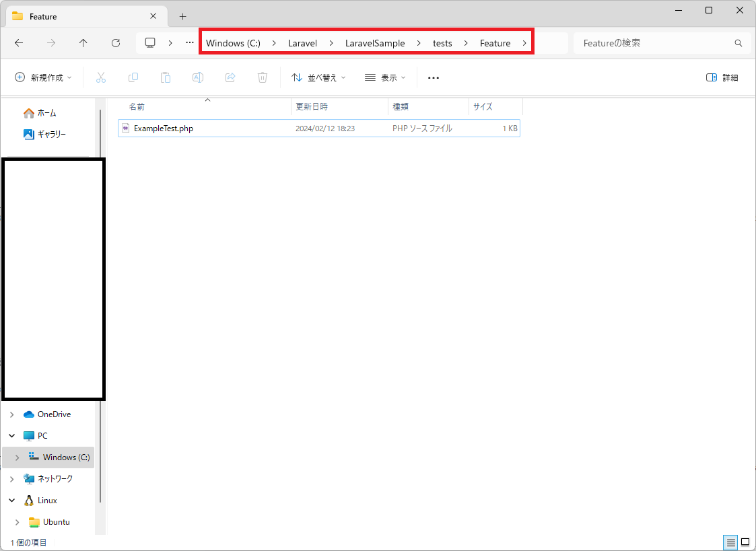Viewport: 756px width, 551px height.
Task: Click the Rename icon in toolbar
Action: [198, 77]
